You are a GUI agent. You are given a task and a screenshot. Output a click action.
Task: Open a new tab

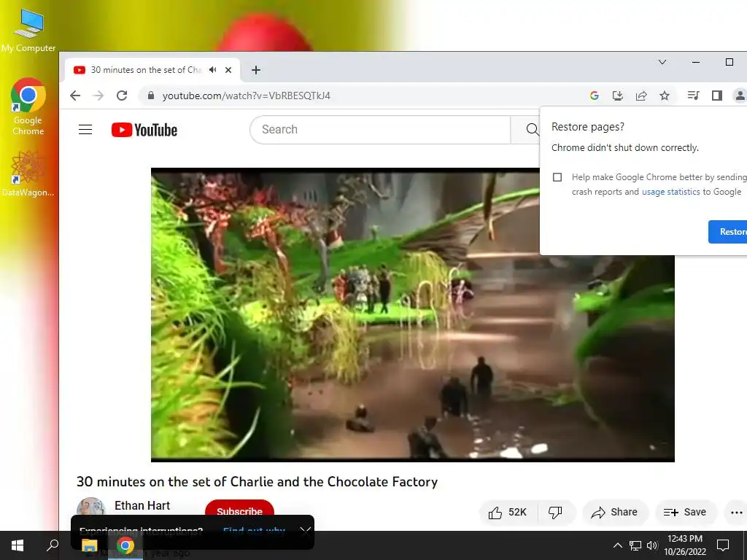[256, 70]
